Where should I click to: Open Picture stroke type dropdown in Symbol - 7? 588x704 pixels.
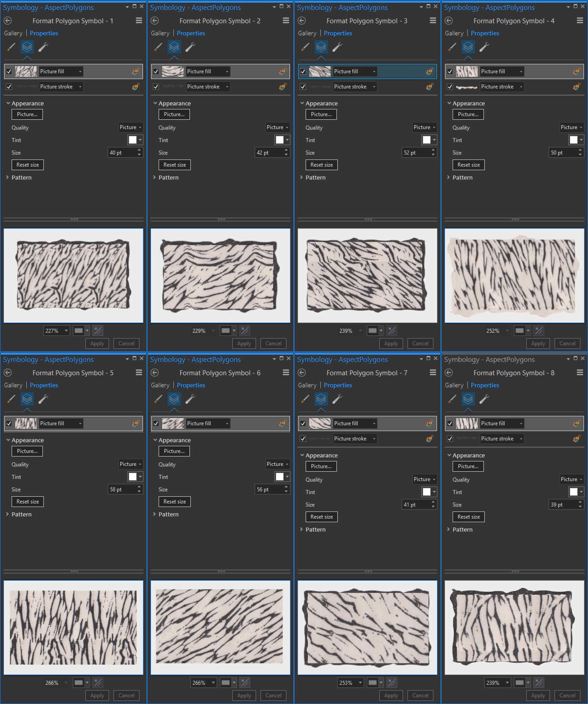point(355,439)
